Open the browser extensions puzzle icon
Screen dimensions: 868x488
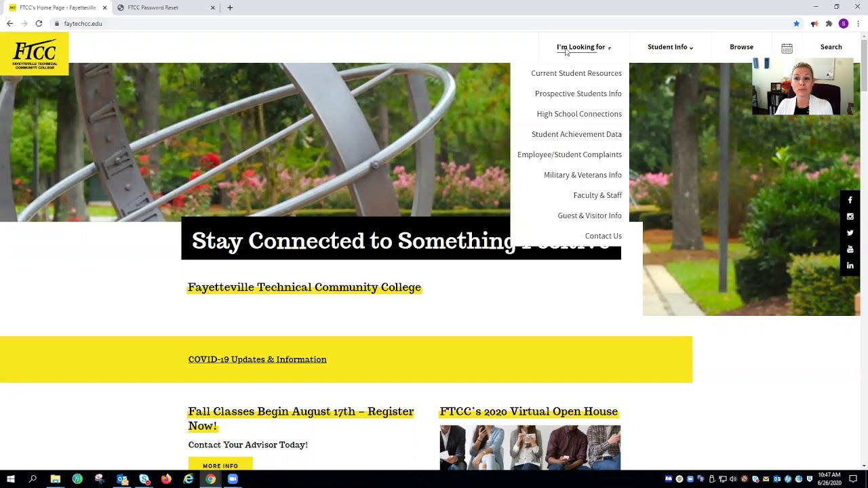coord(829,24)
